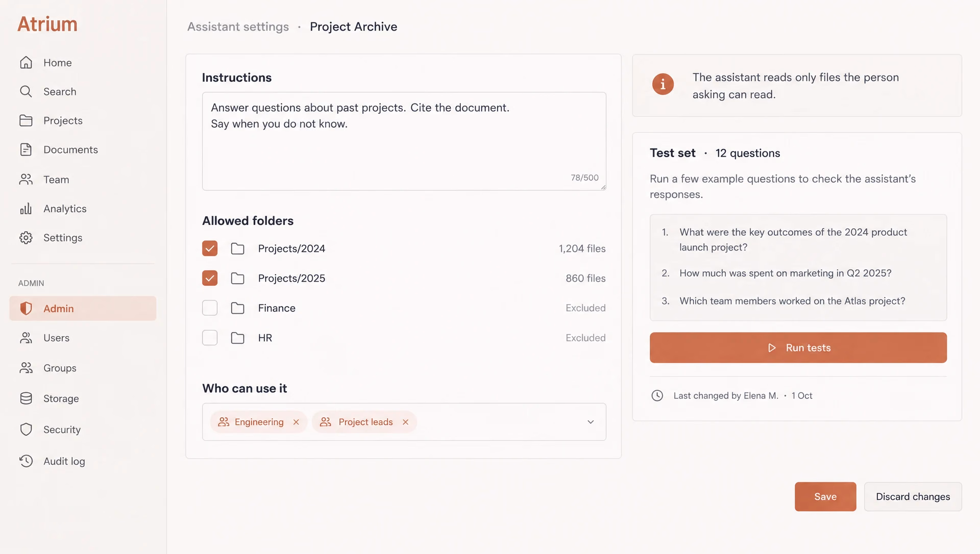
Task: Save the assistant settings
Action: 825,496
